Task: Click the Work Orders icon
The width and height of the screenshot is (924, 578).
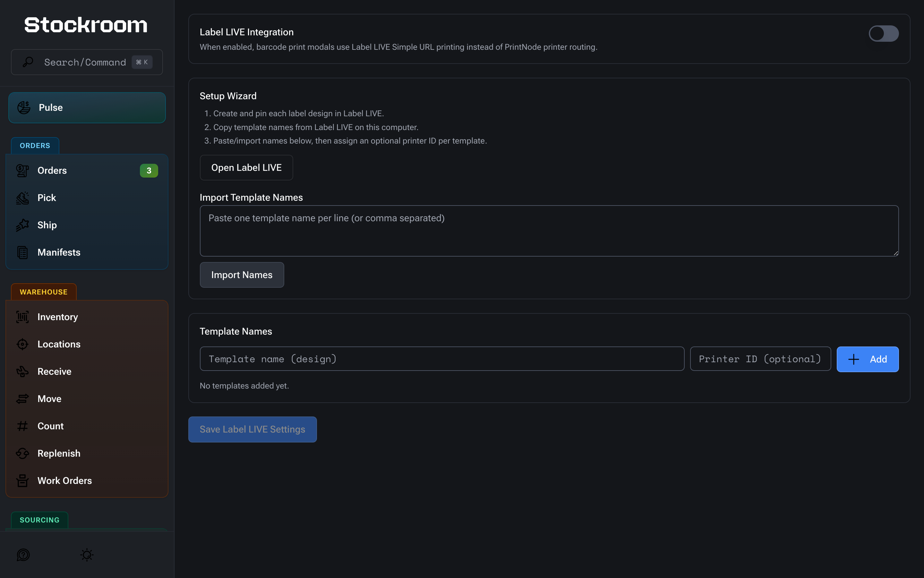Action: pyautogui.click(x=22, y=480)
